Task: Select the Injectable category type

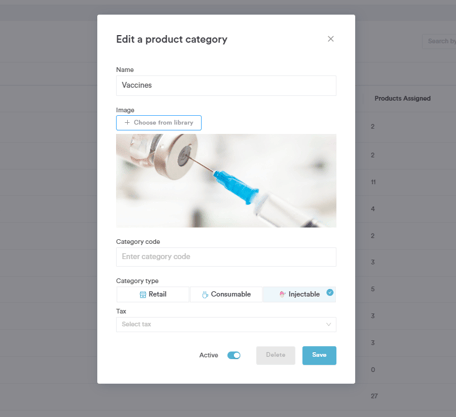Action: (x=299, y=294)
